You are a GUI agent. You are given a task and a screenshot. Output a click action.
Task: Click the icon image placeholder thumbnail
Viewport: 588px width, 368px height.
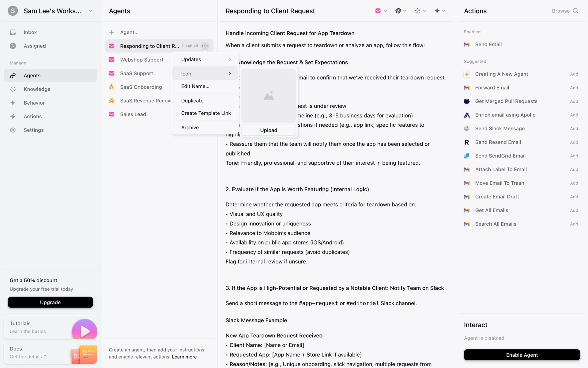tap(269, 96)
